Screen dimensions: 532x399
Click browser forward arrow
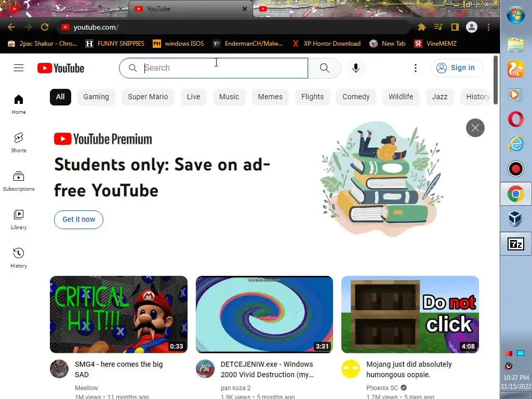coord(28,27)
